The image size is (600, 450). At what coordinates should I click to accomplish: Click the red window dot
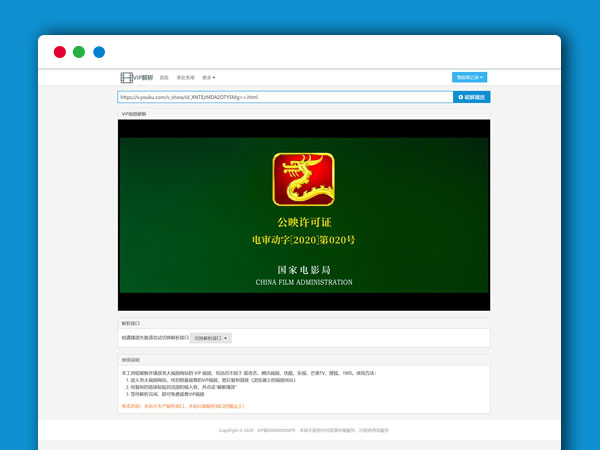(x=60, y=52)
